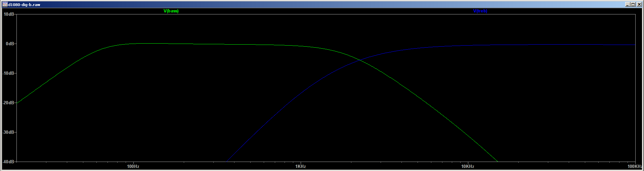
Task: Click the 10dB vertical axis label
Action: [x=9, y=14]
